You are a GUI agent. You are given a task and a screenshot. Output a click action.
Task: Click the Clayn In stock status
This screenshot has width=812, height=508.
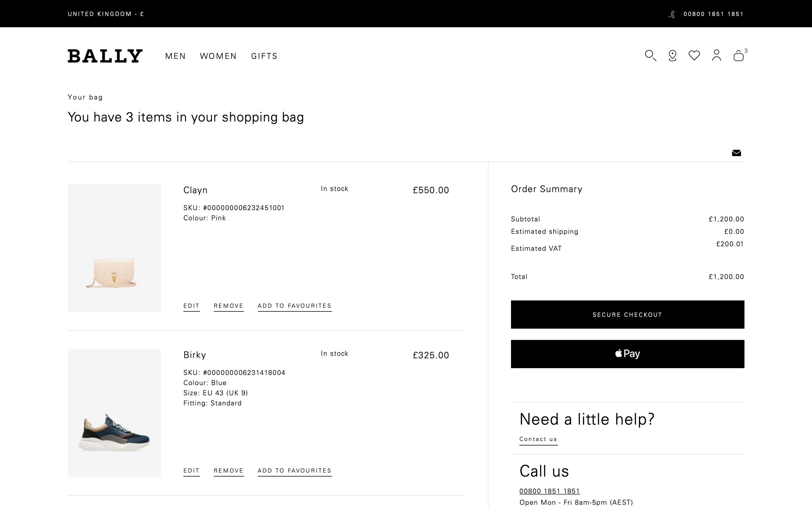(334, 189)
